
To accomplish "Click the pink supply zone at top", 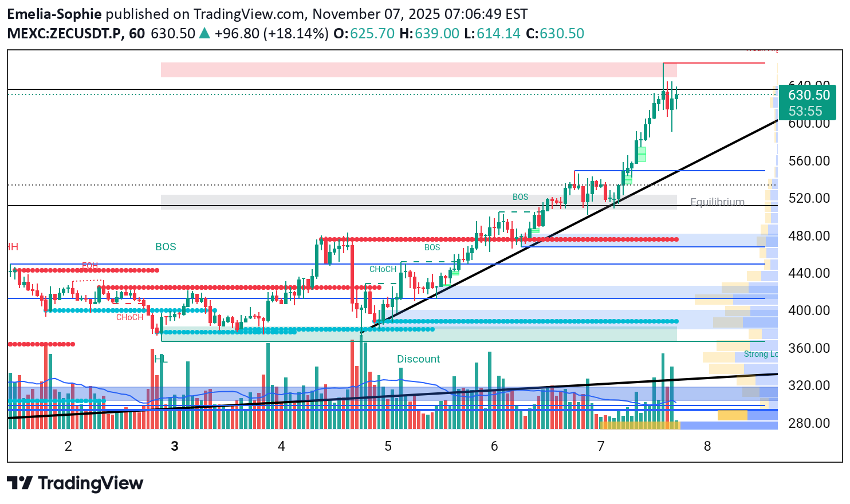I will click(x=401, y=70).
